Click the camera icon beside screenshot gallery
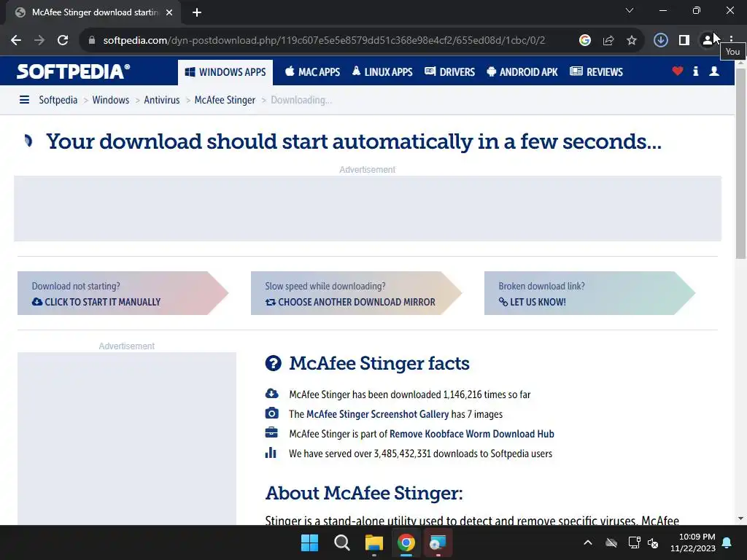The image size is (747, 560). [x=271, y=413]
